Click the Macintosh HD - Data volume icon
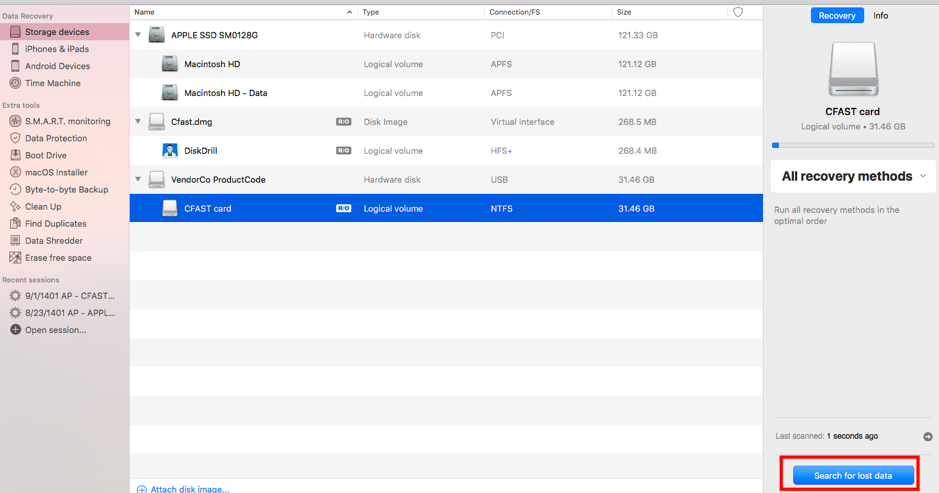Viewport: 939px width, 493px height. click(169, 92)
